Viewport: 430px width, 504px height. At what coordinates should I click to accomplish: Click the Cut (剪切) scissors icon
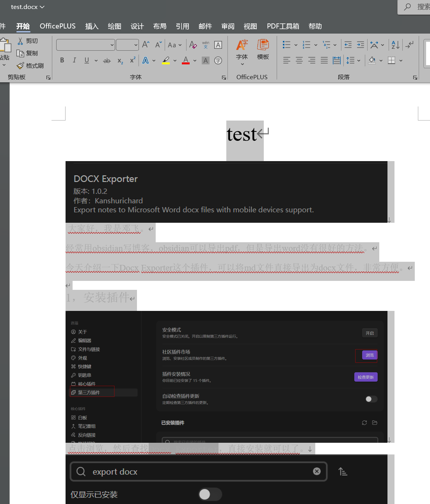[x=20, y=41]
